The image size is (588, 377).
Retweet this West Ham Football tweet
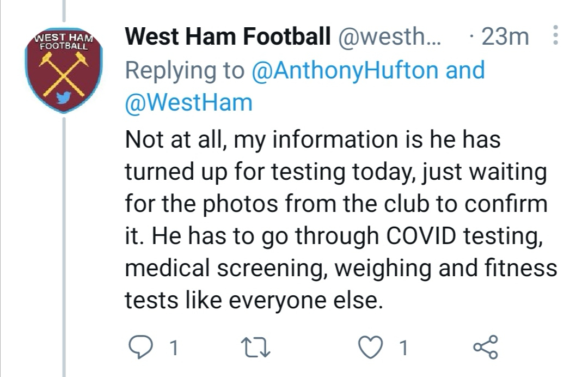click(x=256, y=347)
